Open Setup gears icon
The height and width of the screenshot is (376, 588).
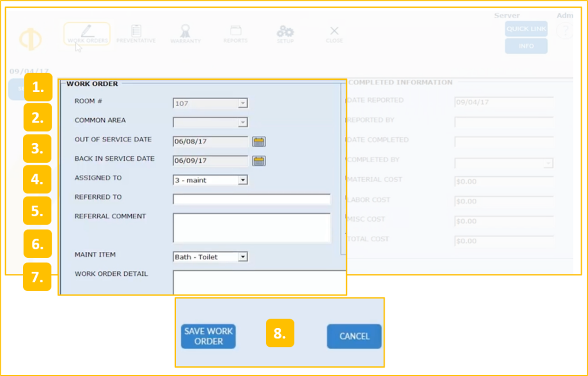click(x=285, y=33)
